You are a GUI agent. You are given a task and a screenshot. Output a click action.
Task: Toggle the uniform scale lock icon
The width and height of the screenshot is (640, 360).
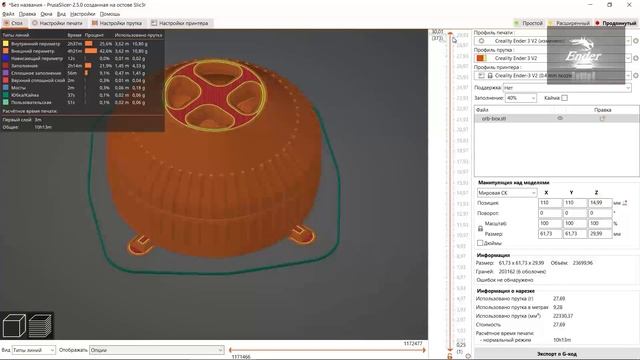pos(480,229)
